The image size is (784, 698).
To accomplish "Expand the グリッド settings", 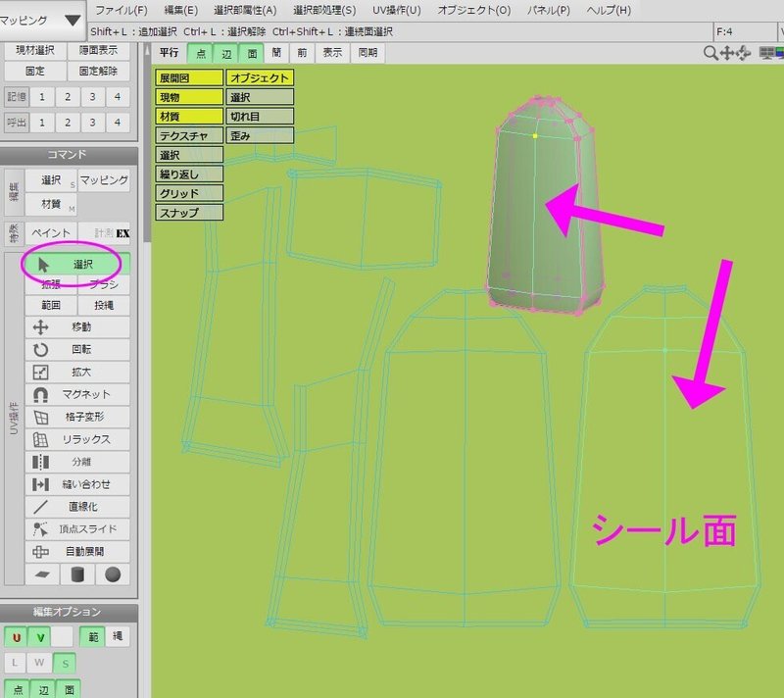I will pyautogui.click(x=189, y=193).
